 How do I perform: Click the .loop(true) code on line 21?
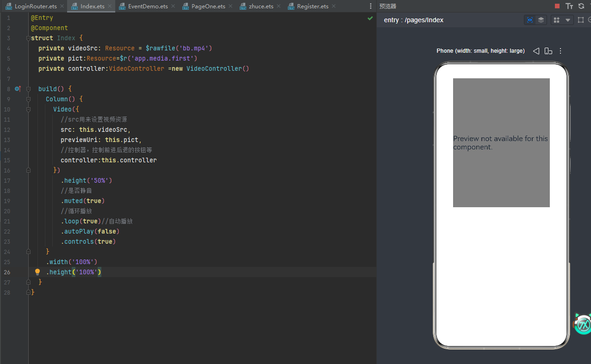coord(81,221)
